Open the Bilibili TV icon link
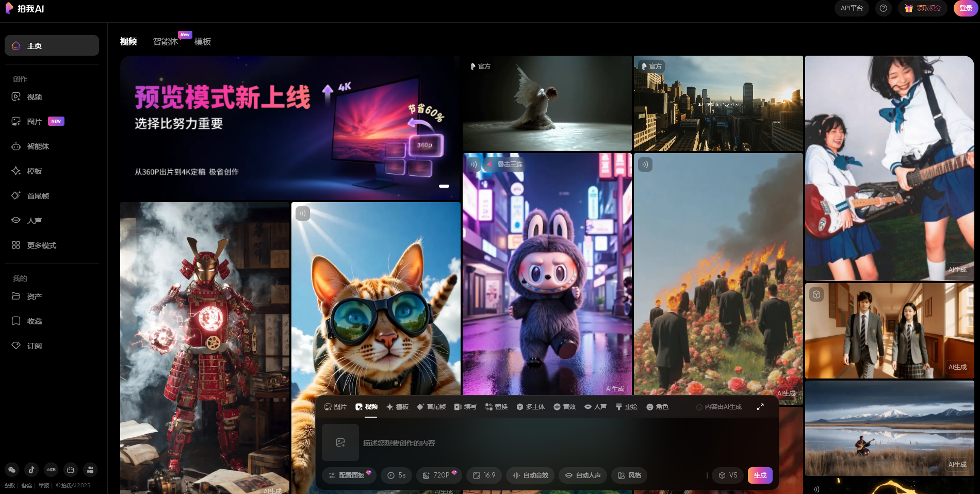Image resolution: width=980 pixels, height=494 pixels. (71, 470)
